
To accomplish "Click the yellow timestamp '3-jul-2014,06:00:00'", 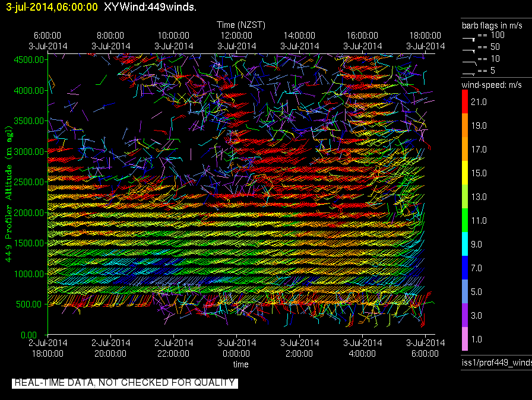I will [52, 7].
